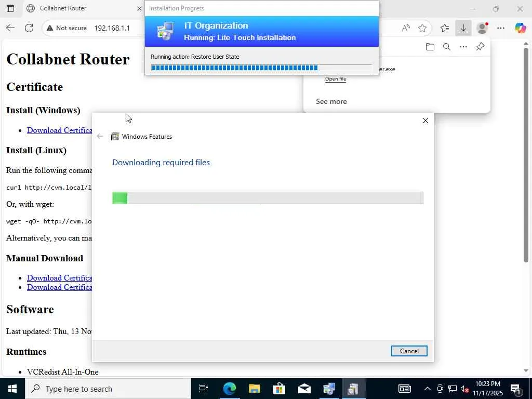532x399 pixels.
Task: Click back arrow in Windows Features
Action: click(x=100, y=137)
